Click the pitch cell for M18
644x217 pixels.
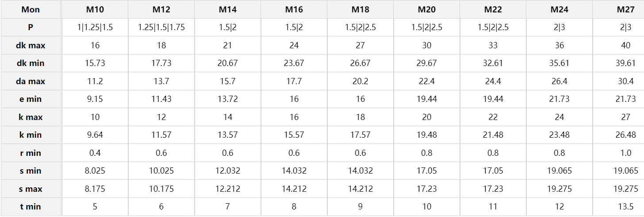tap(360, 27)
